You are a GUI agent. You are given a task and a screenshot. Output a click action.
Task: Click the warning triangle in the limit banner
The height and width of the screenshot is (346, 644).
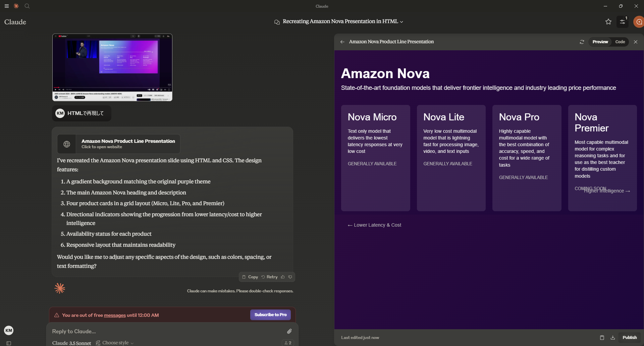tap(57, 315)
